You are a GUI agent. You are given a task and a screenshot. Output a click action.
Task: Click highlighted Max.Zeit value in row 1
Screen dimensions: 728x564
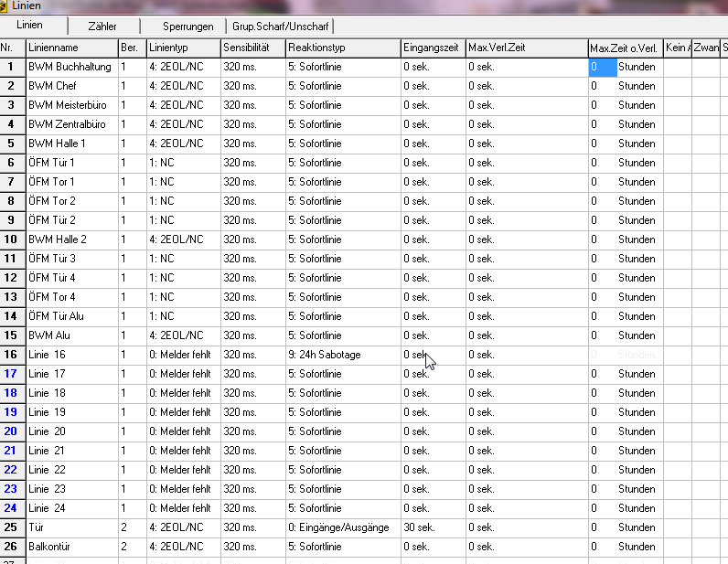(602, 67)
